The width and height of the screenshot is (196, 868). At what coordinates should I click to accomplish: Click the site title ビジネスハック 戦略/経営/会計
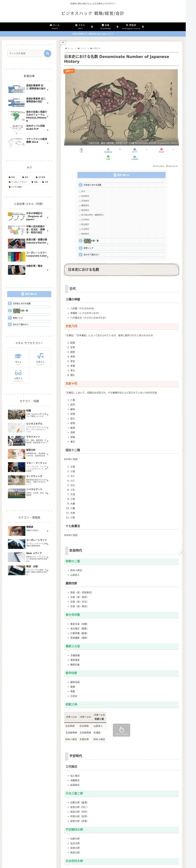tap(93, 13)
